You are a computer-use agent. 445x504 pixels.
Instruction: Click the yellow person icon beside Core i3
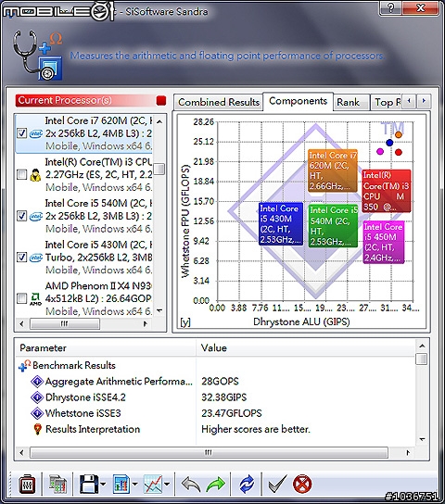click(35, 174)
